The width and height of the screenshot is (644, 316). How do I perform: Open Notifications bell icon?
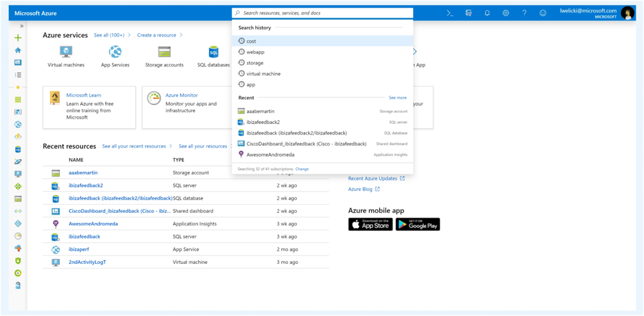coord(487,13)
